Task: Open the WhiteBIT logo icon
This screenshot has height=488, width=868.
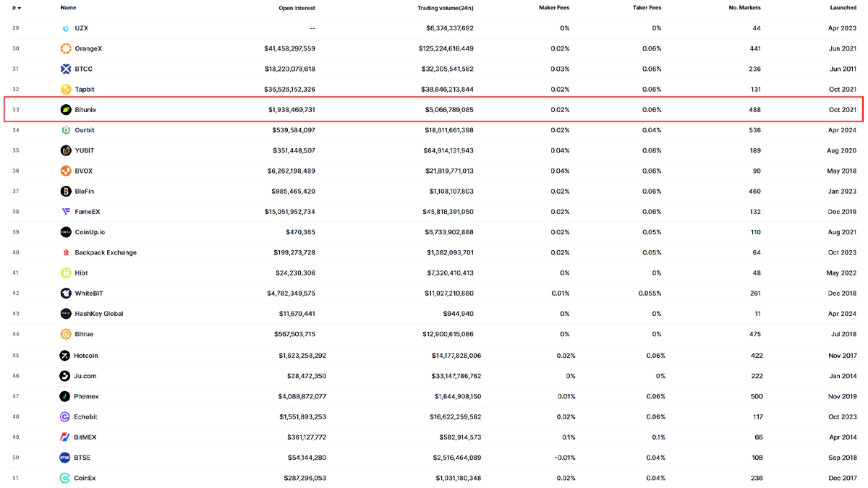Action: click(x=66, y=294)
